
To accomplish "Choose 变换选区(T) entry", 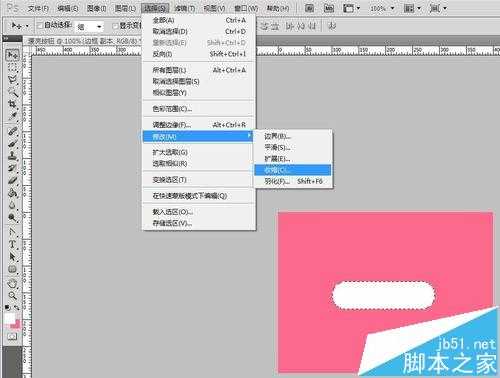I will [x=199, y=180].
